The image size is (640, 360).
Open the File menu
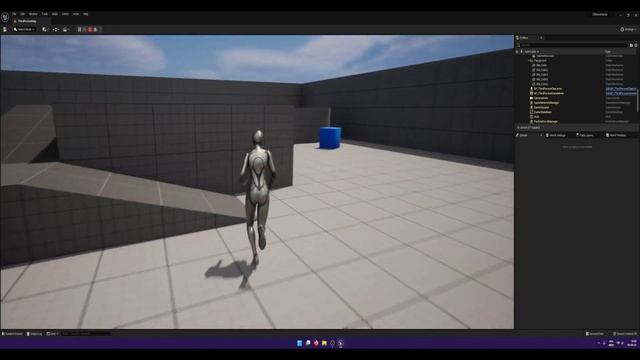click(14, 14)
